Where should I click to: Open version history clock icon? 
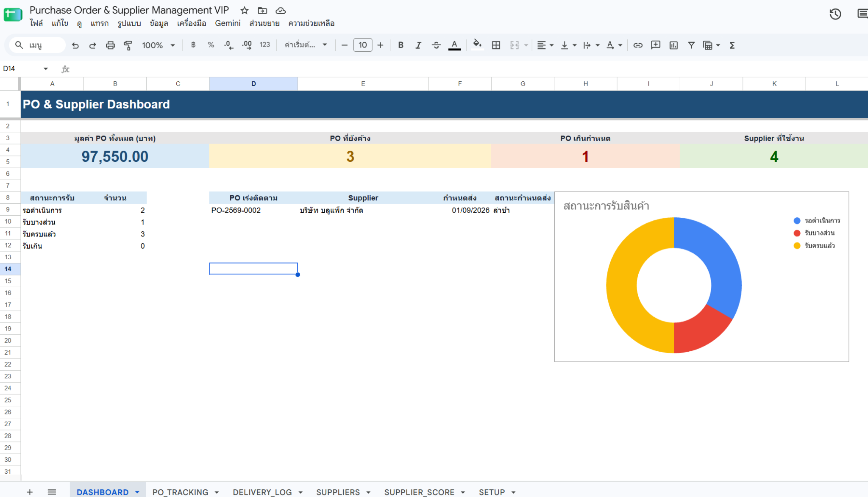(835, 14)
